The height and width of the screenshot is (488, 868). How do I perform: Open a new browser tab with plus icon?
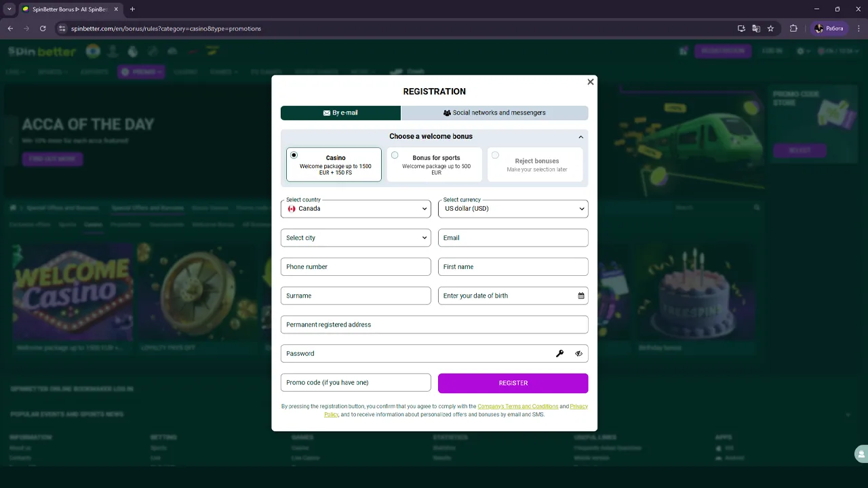click(x=132, y=9)
